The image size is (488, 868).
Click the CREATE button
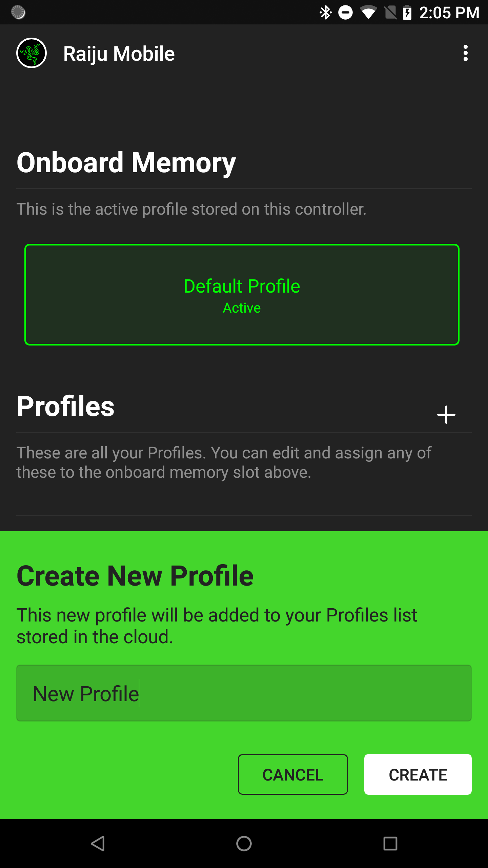click(x=418, y=774)
